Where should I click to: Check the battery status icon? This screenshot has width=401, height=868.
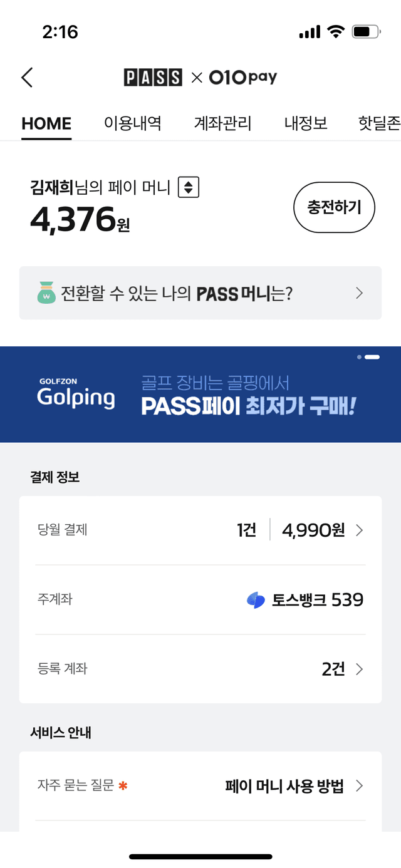(x=367, y=31)
